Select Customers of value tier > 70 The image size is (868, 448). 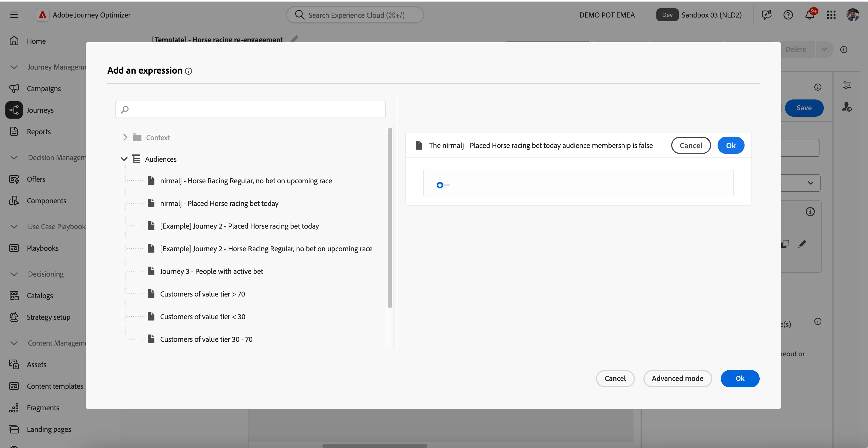click(202, 294)
